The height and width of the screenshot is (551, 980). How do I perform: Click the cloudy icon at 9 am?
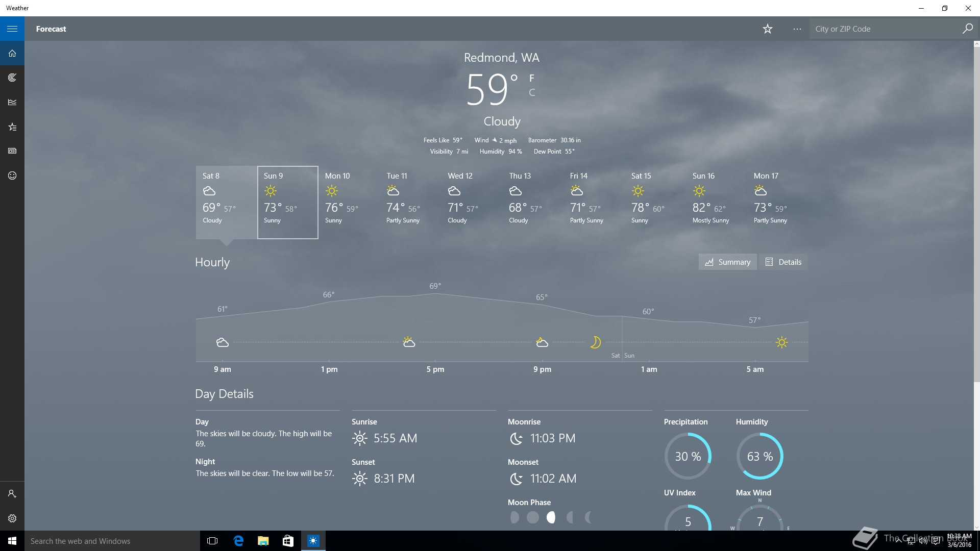(x=222, y=342)
